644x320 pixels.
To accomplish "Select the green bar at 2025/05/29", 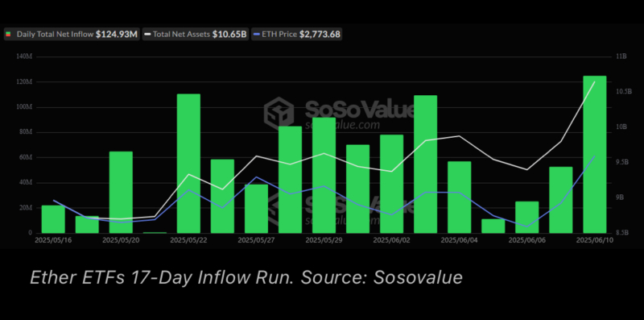I will click(x=324, y=176).
